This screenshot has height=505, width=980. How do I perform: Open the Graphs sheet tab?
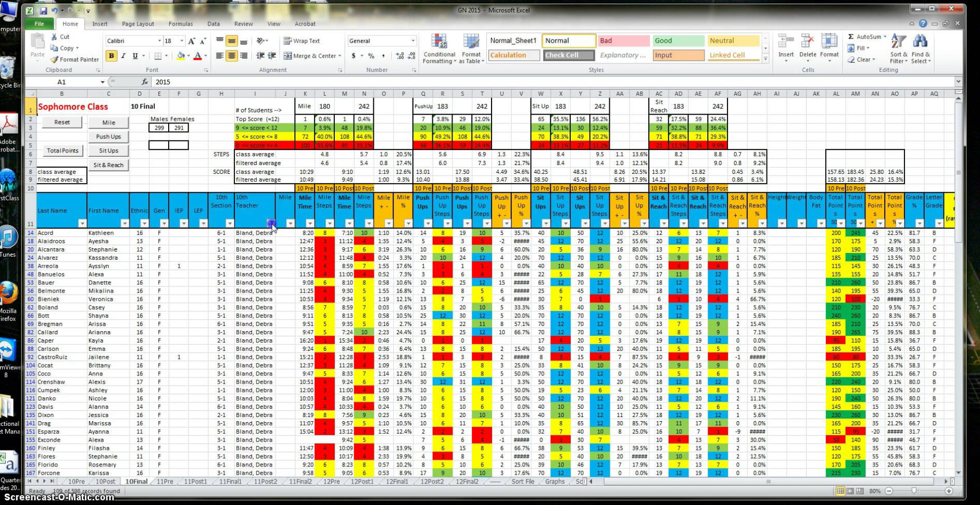point(555,482)
